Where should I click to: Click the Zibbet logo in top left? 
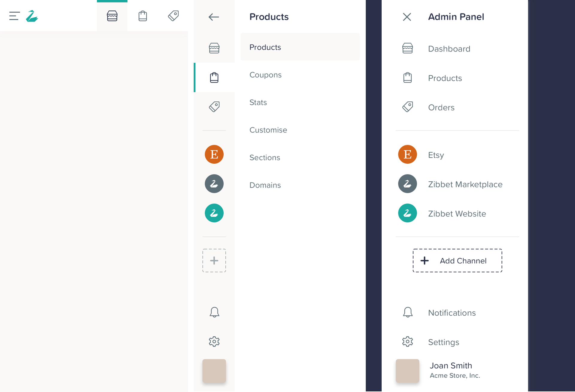click(x=32, y=16)
